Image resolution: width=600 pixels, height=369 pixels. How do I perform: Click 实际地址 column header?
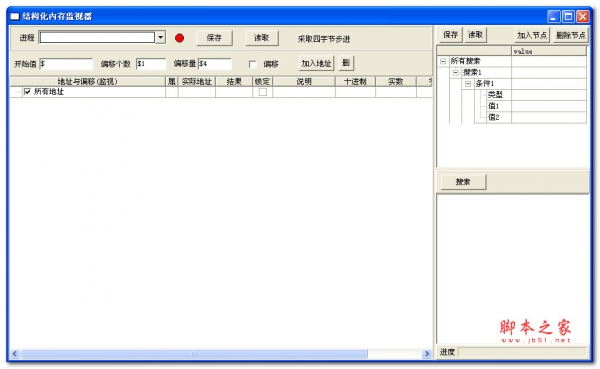pos(197,82)
